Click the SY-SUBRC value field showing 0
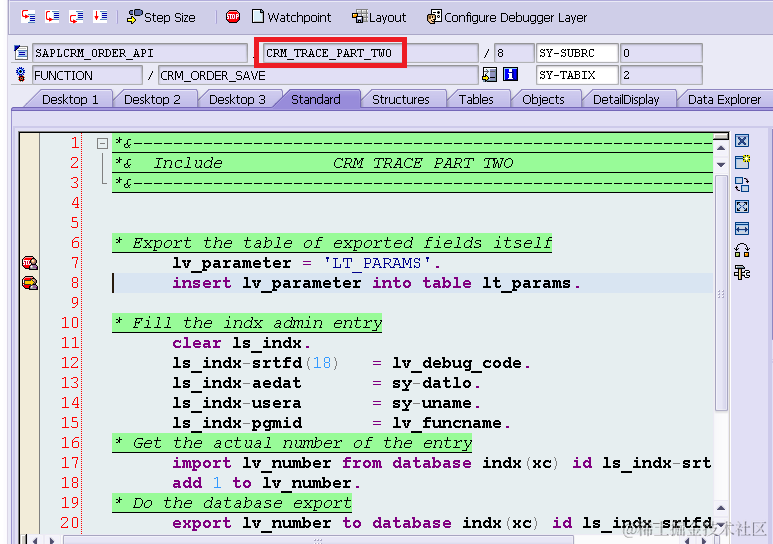 point(661,53)
